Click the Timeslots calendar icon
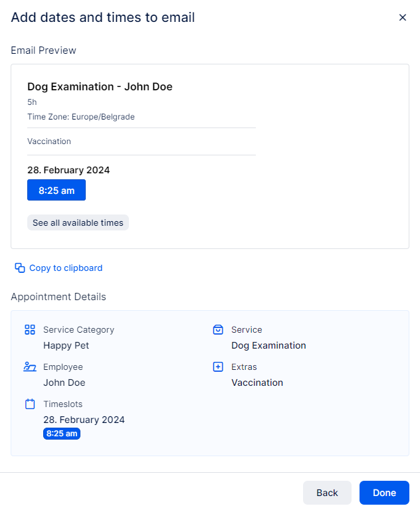 point(29,404)
